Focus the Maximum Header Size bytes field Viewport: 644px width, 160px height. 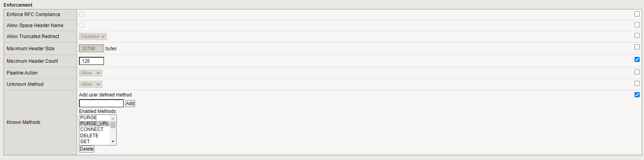click(92, 49)
